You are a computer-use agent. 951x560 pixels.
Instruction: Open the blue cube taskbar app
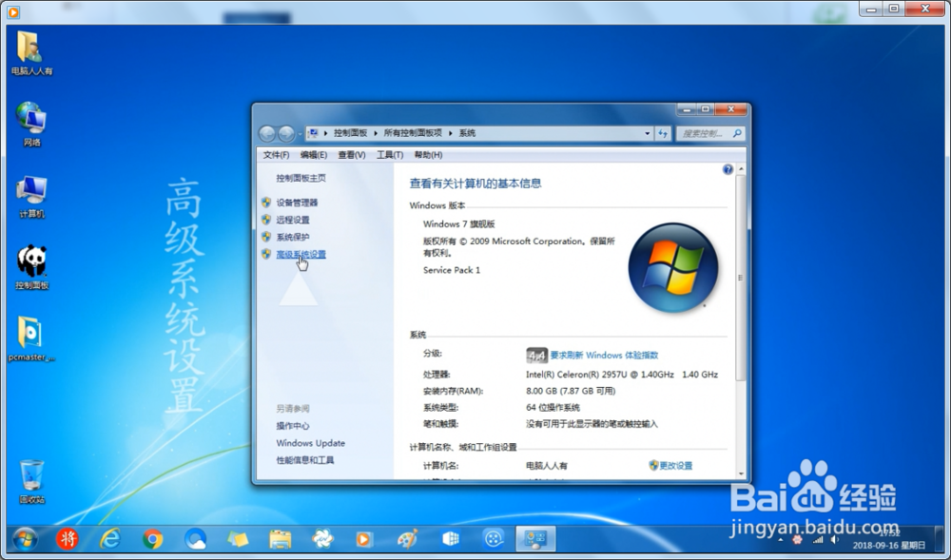(451, 538)
